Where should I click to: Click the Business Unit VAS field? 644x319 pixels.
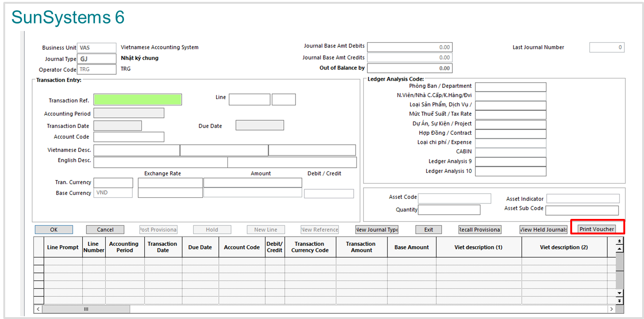click(x=97, y=47)
